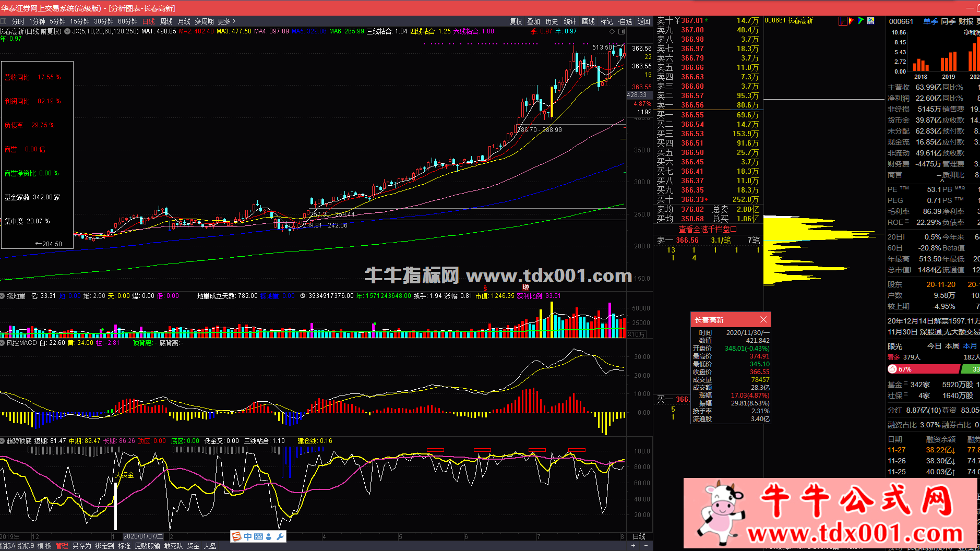Switch to 周线 weekly chart

coord(166,21)
